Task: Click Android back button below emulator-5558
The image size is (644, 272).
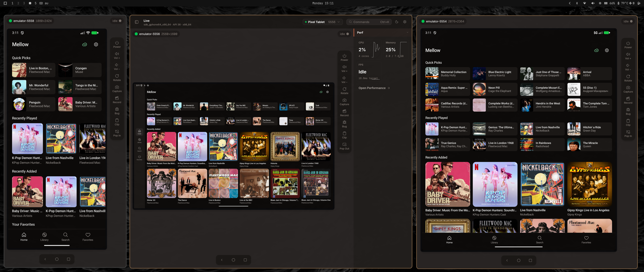Action: 45,259
